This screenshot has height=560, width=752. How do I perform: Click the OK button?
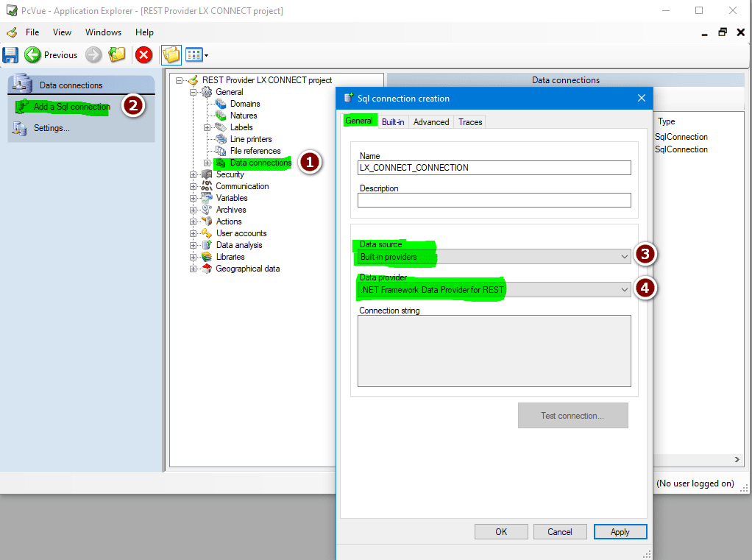point(501,532)
